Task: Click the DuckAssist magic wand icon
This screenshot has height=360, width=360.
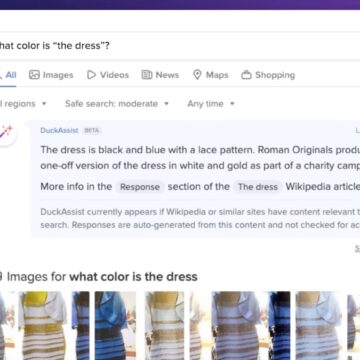Action: [6, 132]
